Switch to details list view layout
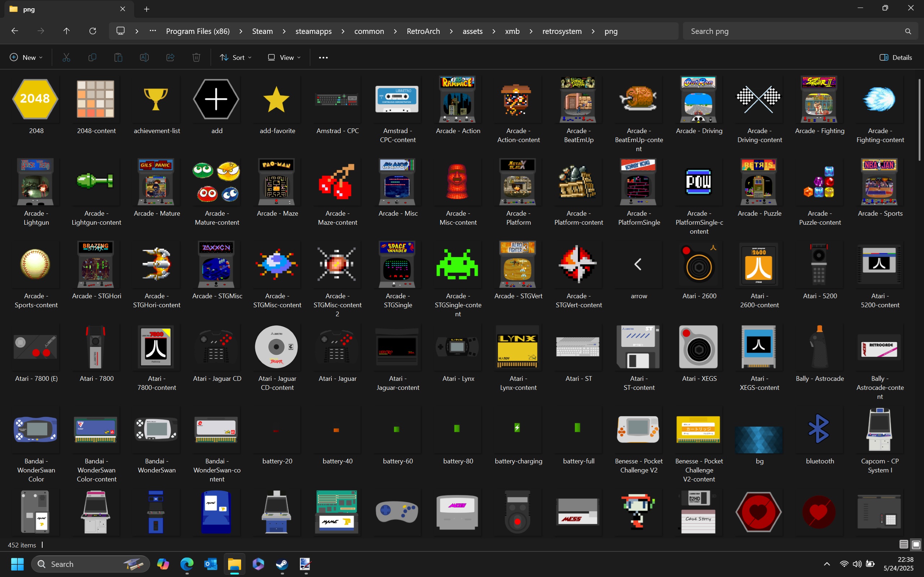 [903, 545]
